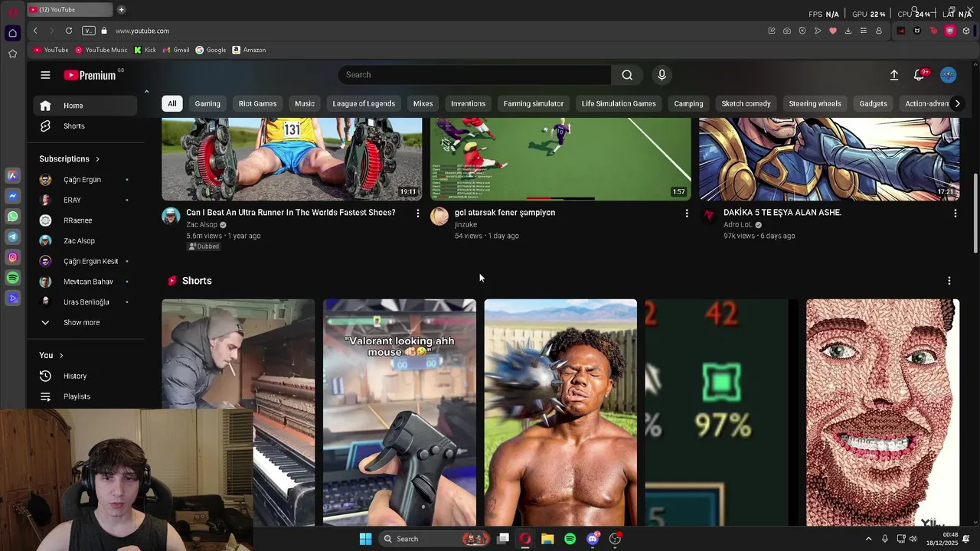Show next category chips with the right arrow
Image resolution: width=980 pixels, height=551 pixels.
(957, 103)
